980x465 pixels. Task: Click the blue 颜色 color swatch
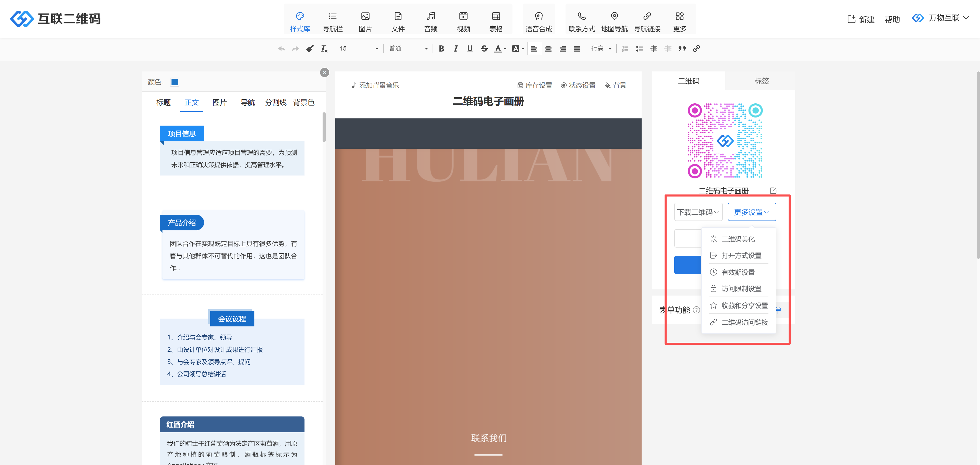[x=175, y=82]
